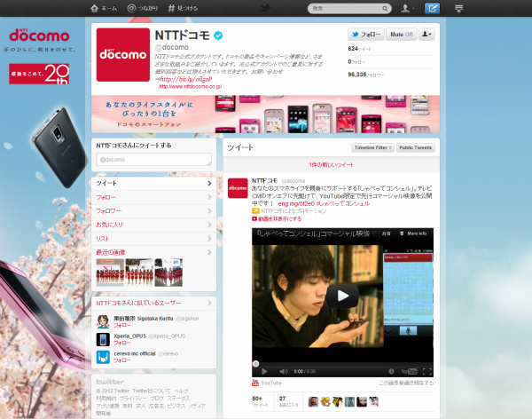Select the フォロー sidebar item
The height and width of the screenshot is (419, 532).
tap(153, 197)
